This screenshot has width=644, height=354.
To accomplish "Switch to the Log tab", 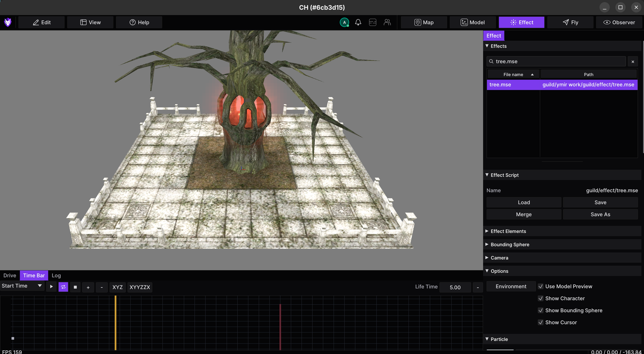I will coord(56,275).
